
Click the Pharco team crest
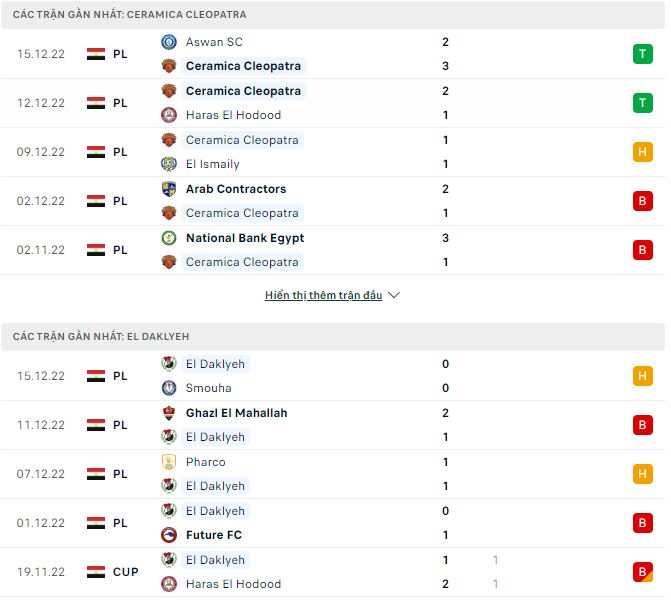[x=169, y=462]
